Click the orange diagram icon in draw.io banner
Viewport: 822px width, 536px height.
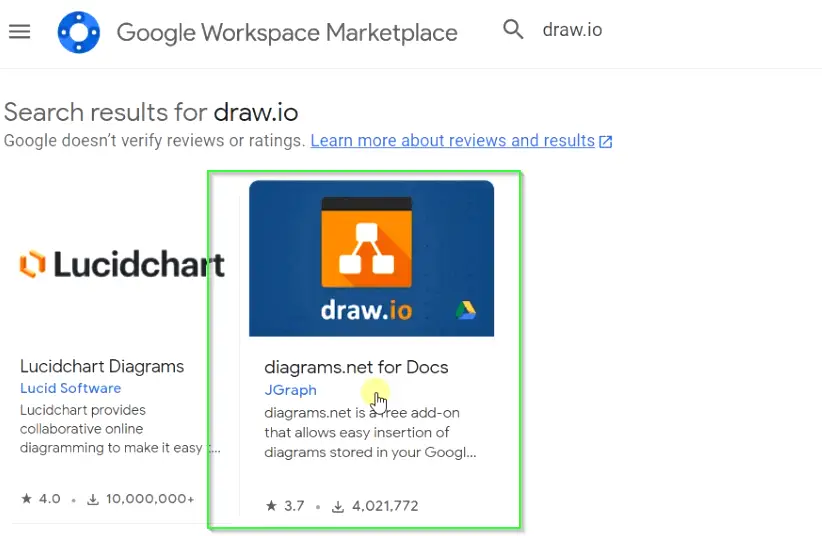click(366, 242)
